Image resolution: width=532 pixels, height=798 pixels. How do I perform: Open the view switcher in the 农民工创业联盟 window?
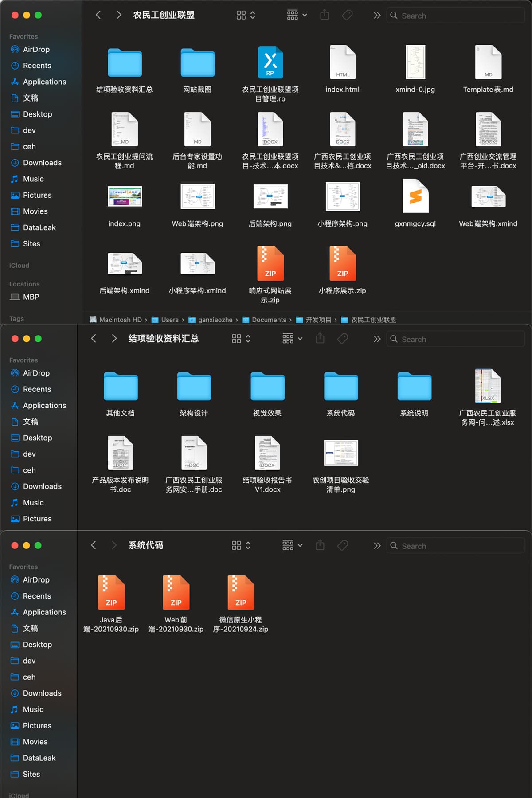point(246,15)
